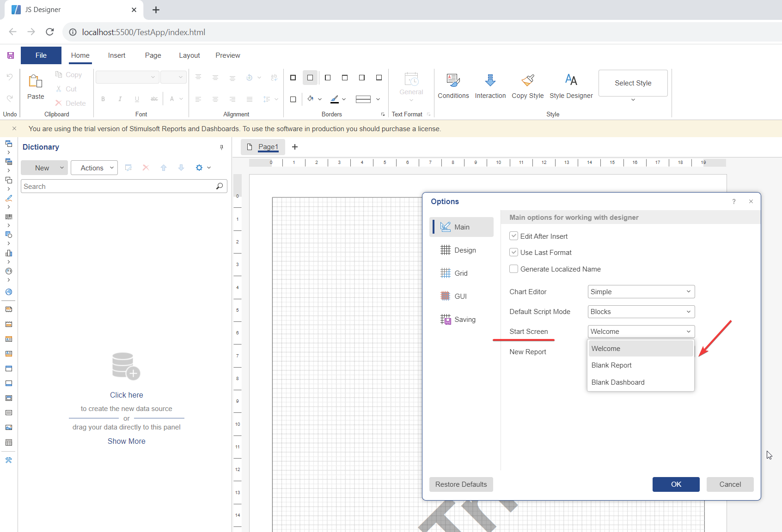Open the Chart Editor dropdown
Screen dimensions: 782x532
[x=641, y=292]
